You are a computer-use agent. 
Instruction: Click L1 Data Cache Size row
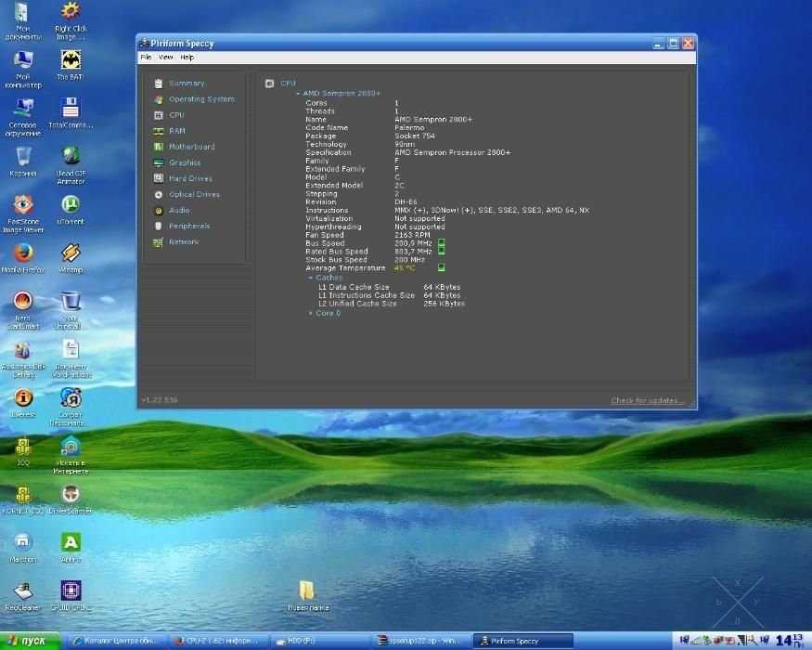coord(389,287)
